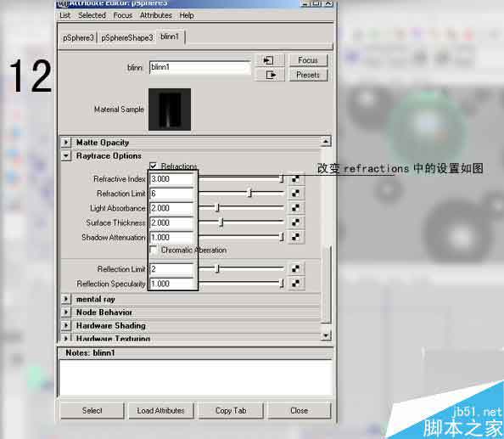Open the Selected menu
This screenshot has height=439, width=504.
point(92,15)
